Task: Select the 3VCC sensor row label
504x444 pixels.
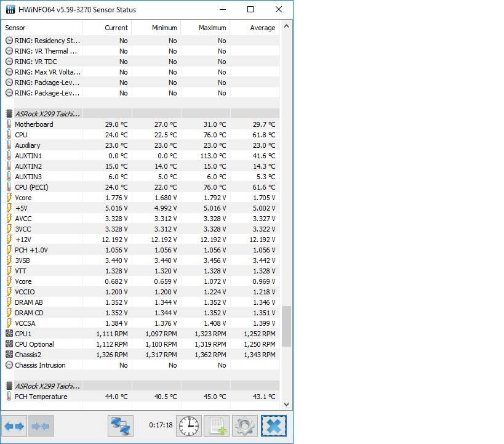Action: point(23,229)
